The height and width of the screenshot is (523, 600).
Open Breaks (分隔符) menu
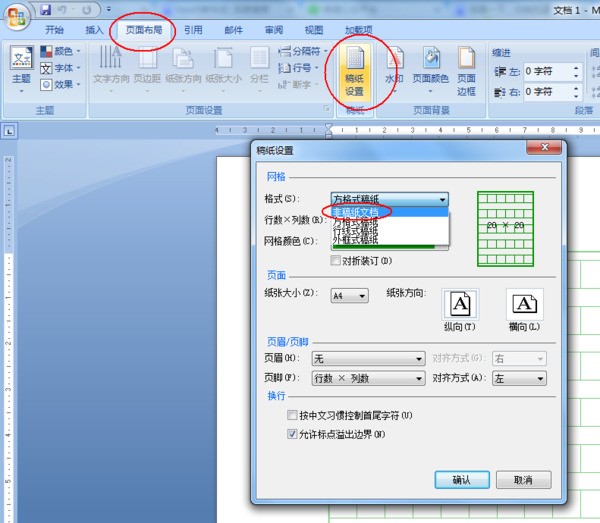(303, 51)
